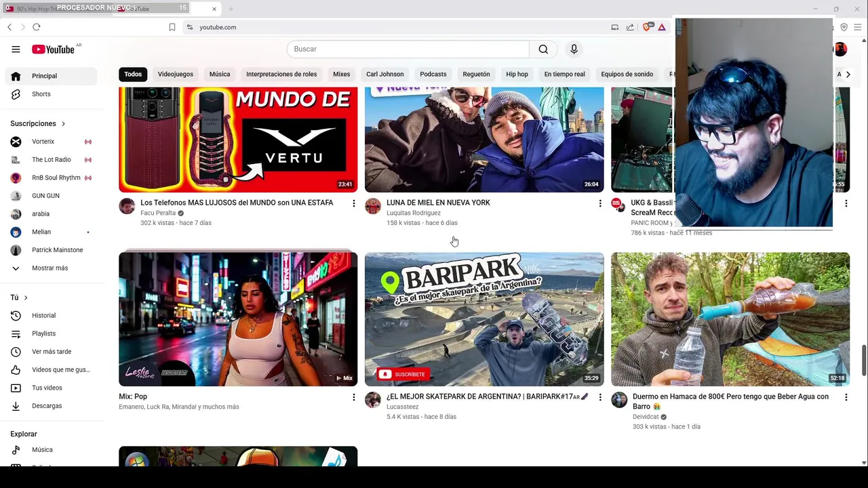This screenshot has width=868, height=488.
Task: Open the arabia subscription channel
Action: 51,214
